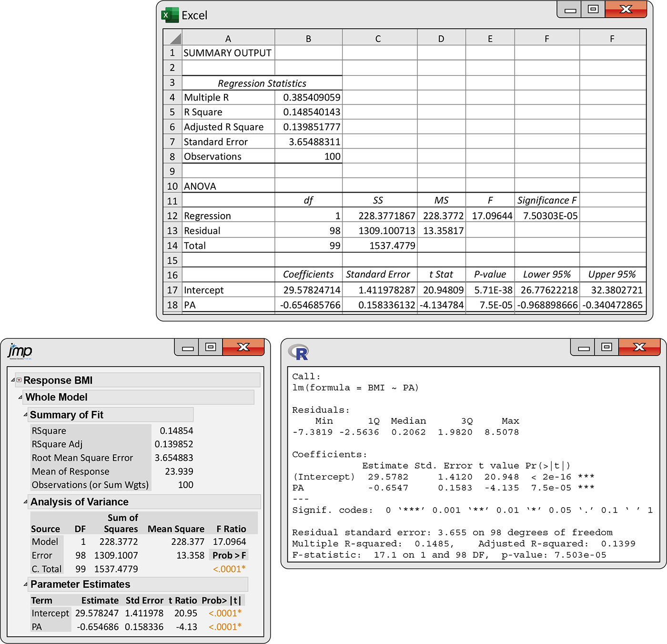Click the Significance F header cell

[x=547, y=201]
